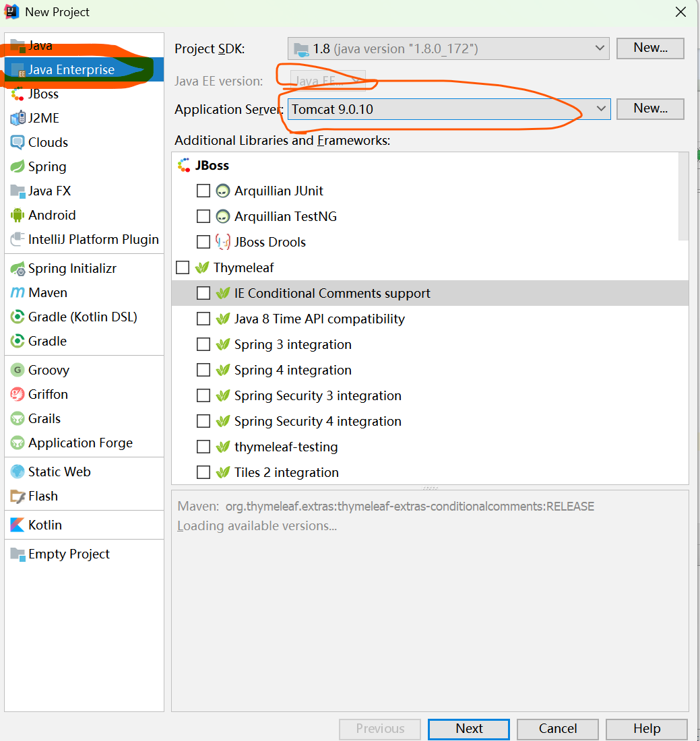Select the Kotlin 'K' icon
Screen dimensions: 700x741
(18, 525)
